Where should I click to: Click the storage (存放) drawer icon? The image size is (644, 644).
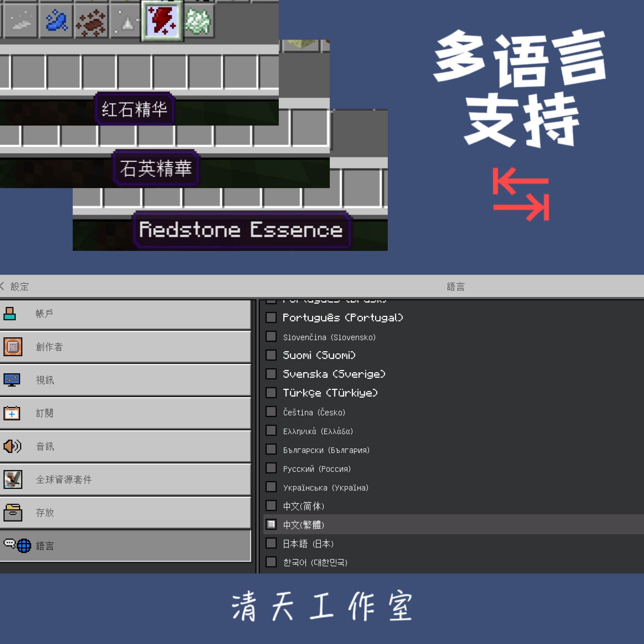click(x=13, y=513)
